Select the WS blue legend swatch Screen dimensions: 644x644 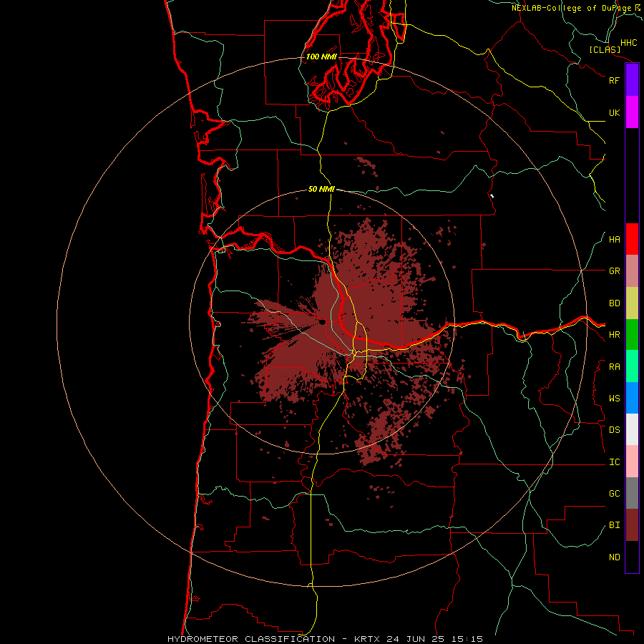632,398
